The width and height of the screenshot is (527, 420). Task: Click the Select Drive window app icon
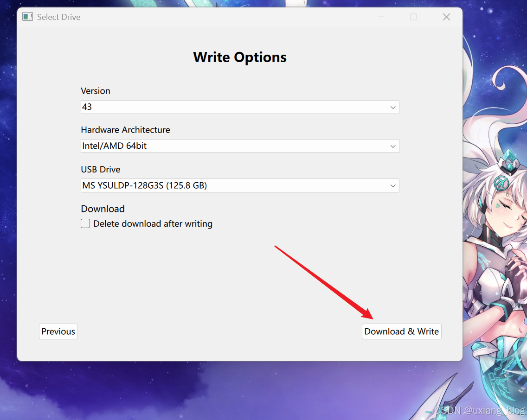pyautogui.click(x=27, y=17)
